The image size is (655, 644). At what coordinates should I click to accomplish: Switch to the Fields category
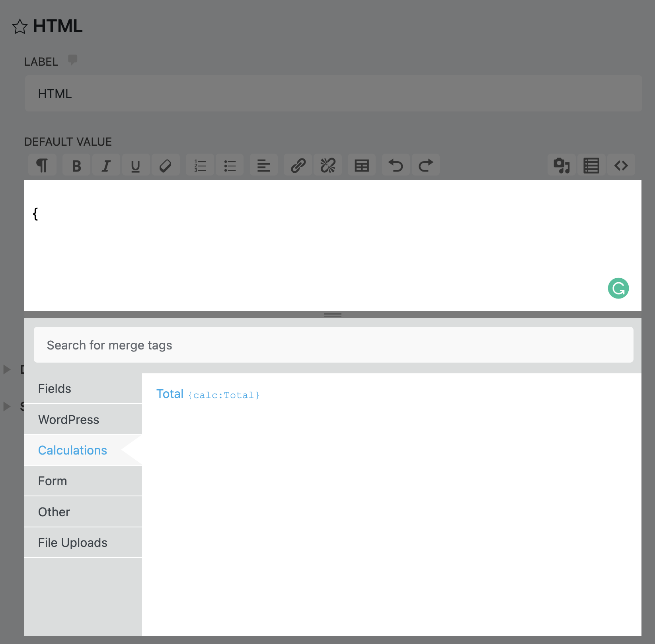click(x=55, y=388)
